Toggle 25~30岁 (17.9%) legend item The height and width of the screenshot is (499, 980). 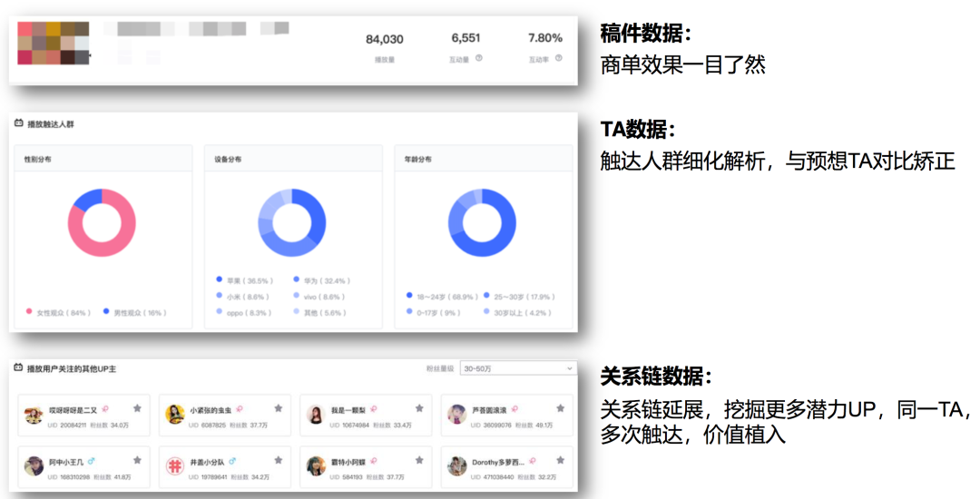coord(519,296)
